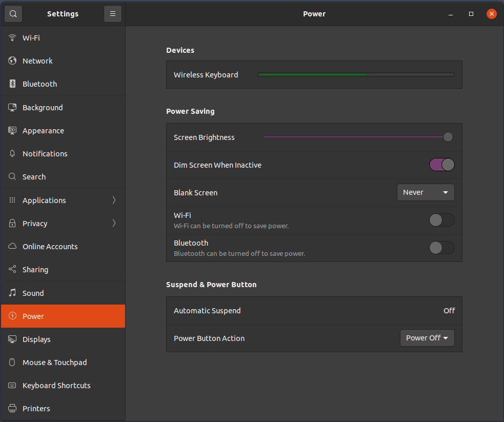
Task: Enable the Wi-Fi power saving toggle
Action: (x=441, y=220)
